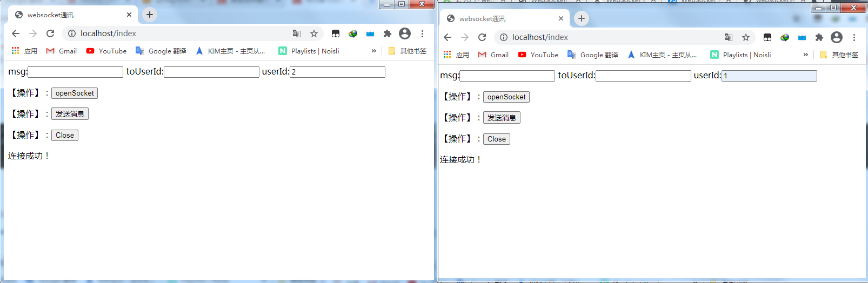Viewport: 868px width, 283px height.
Task: Click userId field containing 2
Action: (337, 72)
